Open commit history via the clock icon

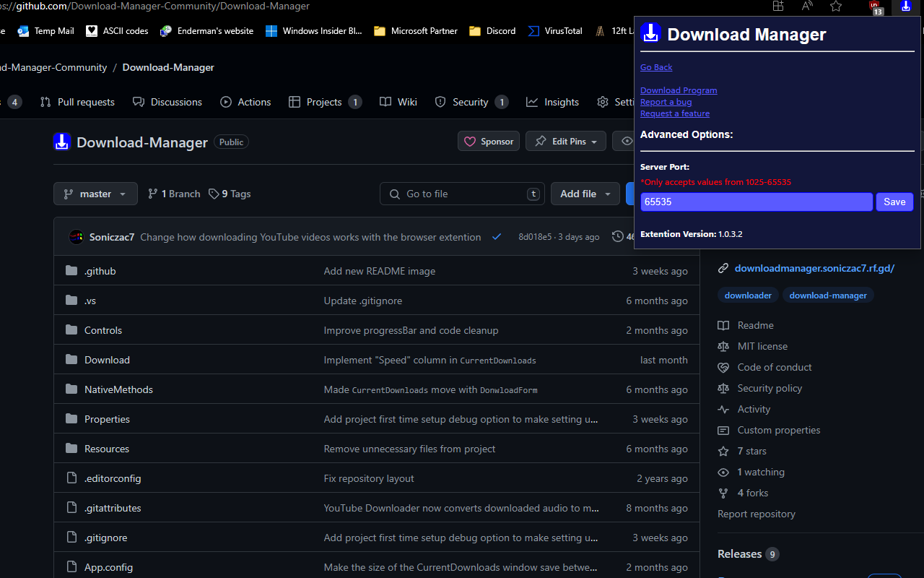click(618, 237)
